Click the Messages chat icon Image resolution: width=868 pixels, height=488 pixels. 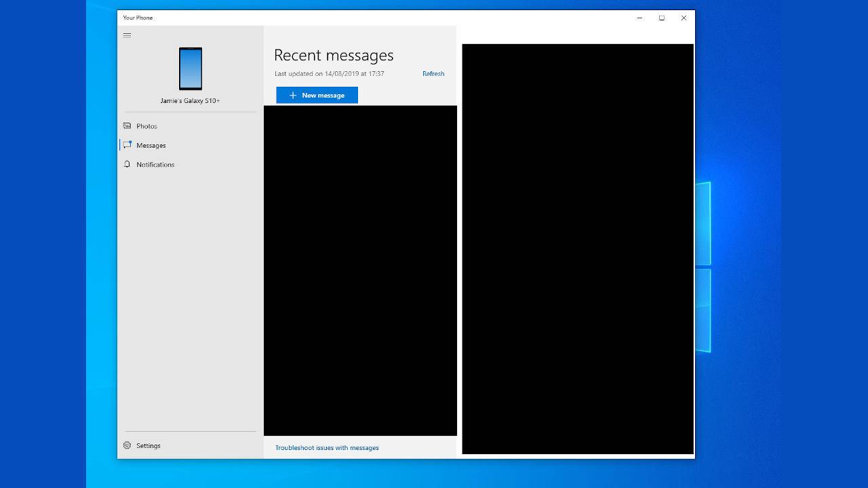point(127,145)
